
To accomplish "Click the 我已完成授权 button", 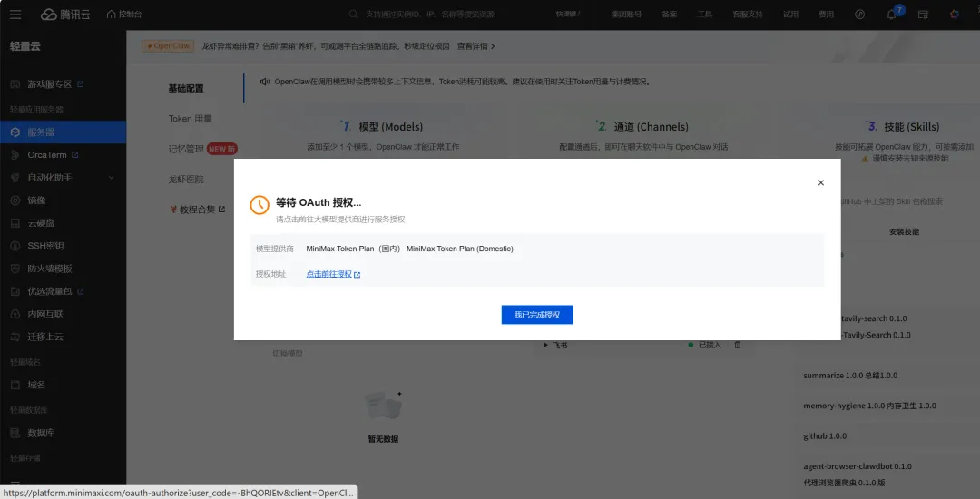I will (x=537, y=315).
